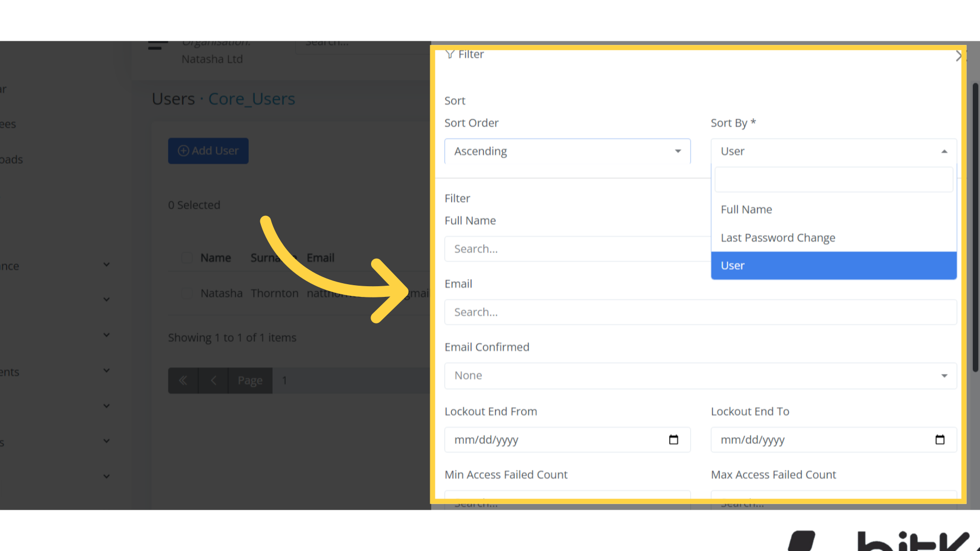Open sidebar item ending in 'ees'

[8, 124]
